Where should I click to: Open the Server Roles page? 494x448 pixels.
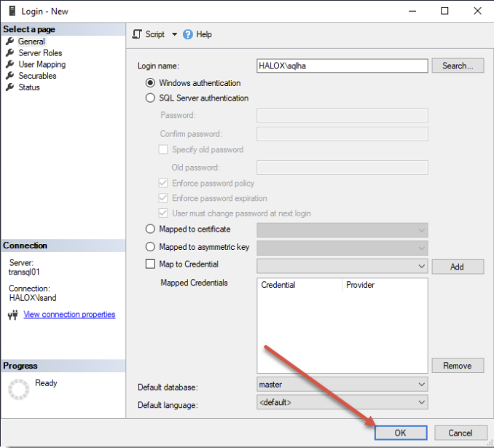(x=40, y=53)
